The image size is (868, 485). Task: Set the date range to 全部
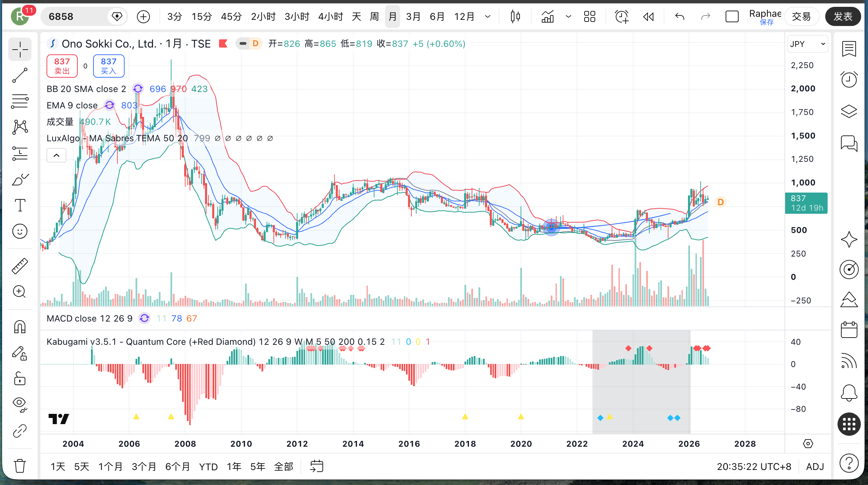tap(284, 467)
